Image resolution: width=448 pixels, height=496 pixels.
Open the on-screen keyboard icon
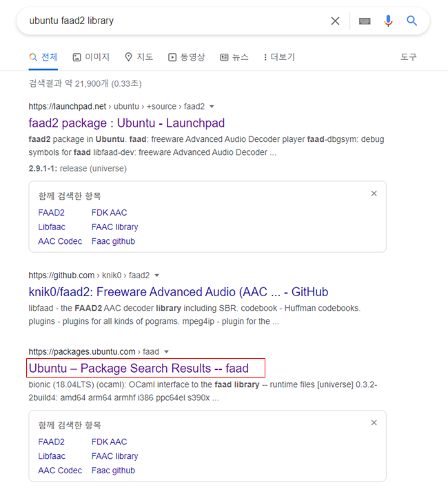(365, 21)
